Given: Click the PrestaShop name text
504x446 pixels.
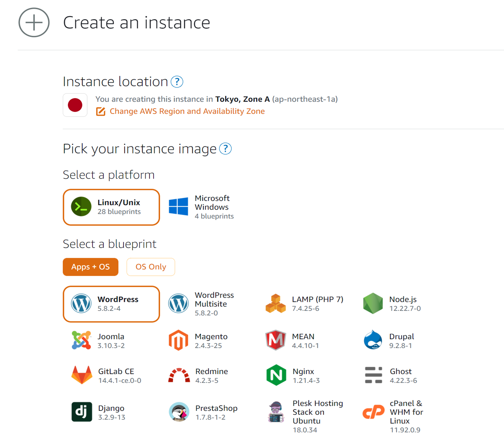Looking at the screenshot, I should pyautogui.click(x=216, y=408).
